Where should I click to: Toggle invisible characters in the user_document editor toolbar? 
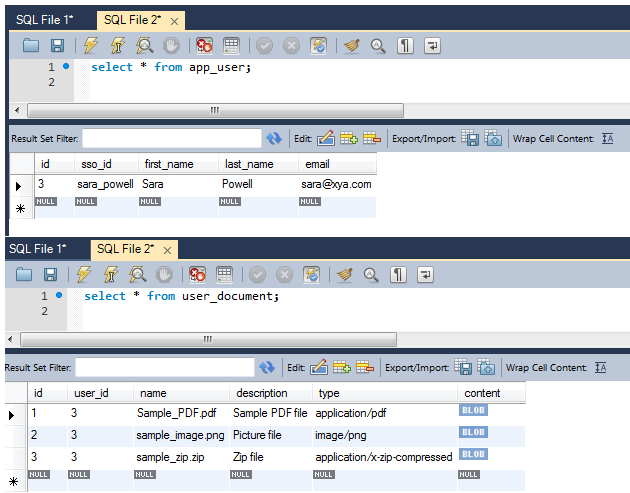coord(398,275)
